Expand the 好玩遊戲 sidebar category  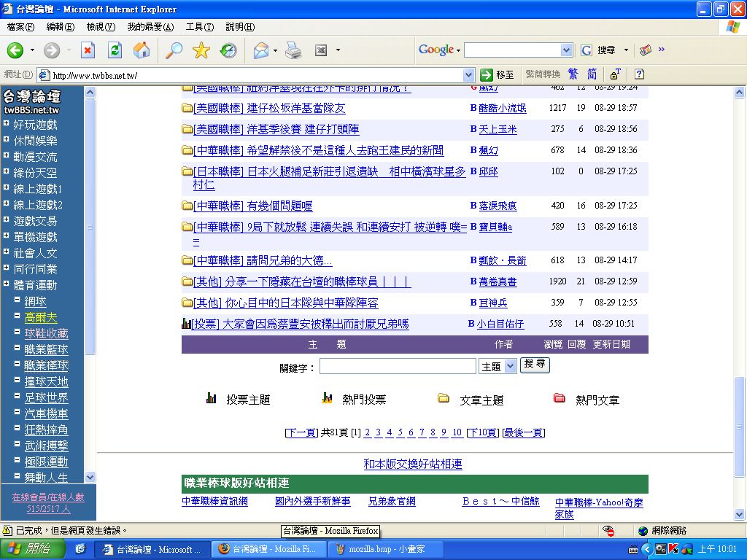click(7, 124)
